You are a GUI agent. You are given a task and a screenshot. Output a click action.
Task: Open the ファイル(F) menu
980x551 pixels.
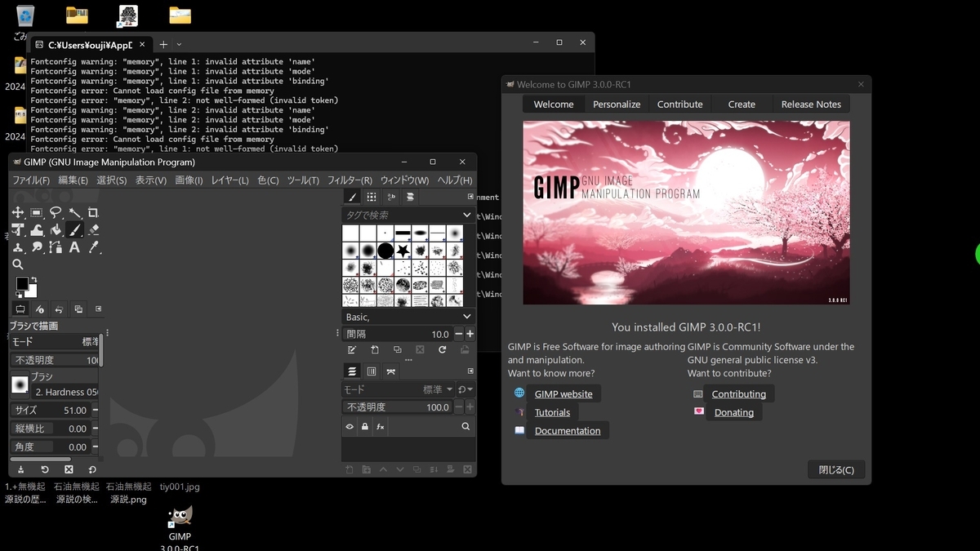(x=31, y=180)
